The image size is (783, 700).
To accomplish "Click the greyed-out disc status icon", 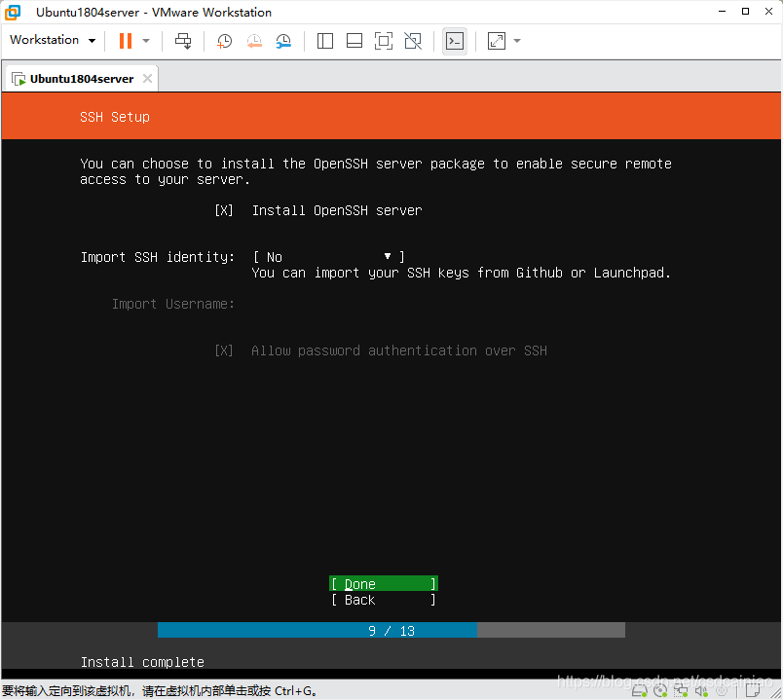I will (722, 691).
